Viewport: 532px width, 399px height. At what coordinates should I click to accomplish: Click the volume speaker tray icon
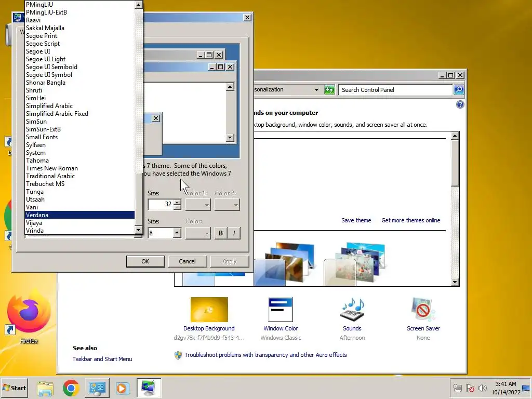[x=482, y=388]
